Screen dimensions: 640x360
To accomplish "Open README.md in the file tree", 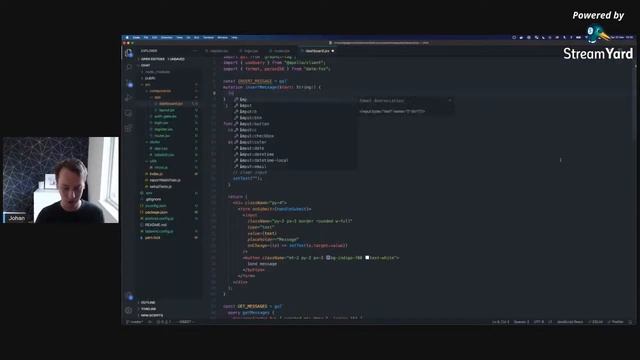I will coord(156,225).
